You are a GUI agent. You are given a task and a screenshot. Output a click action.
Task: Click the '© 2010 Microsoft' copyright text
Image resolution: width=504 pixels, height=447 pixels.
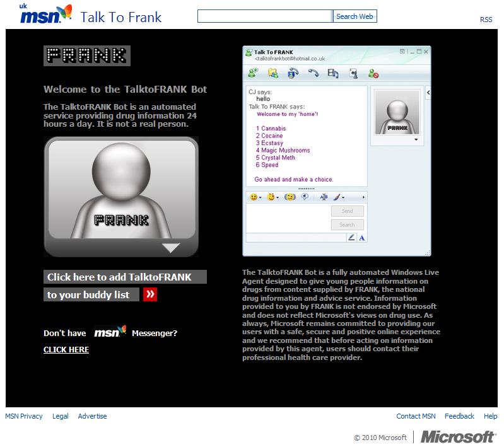380,438
